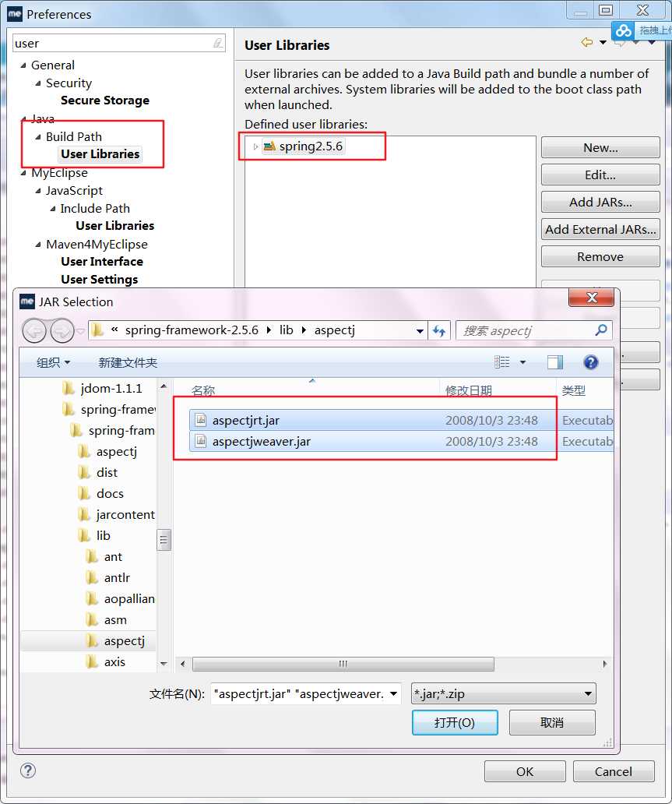
Task: Go forward in JAR Selection dialog
Action: point(62,331)
